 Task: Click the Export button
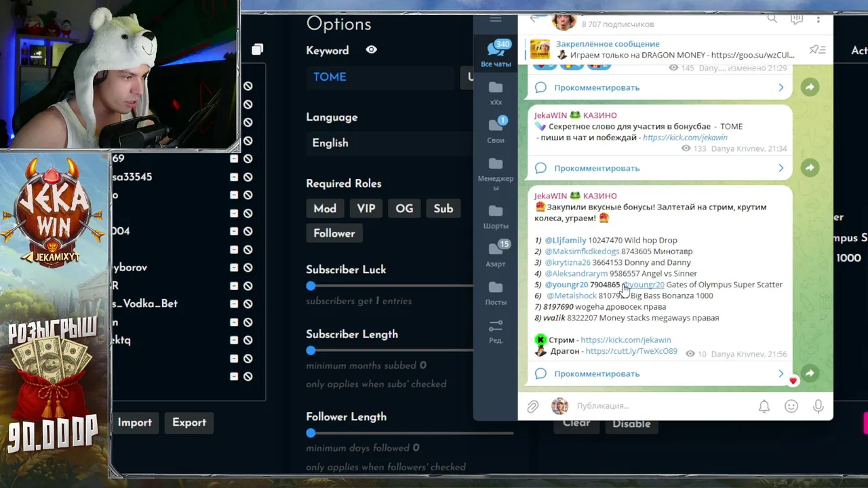[x=189, y=422]
